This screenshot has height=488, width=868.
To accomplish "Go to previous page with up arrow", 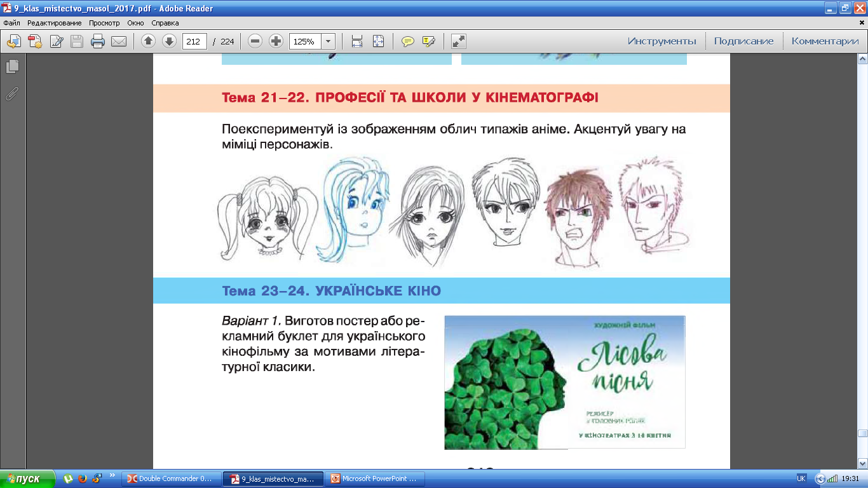I will 148,41.
